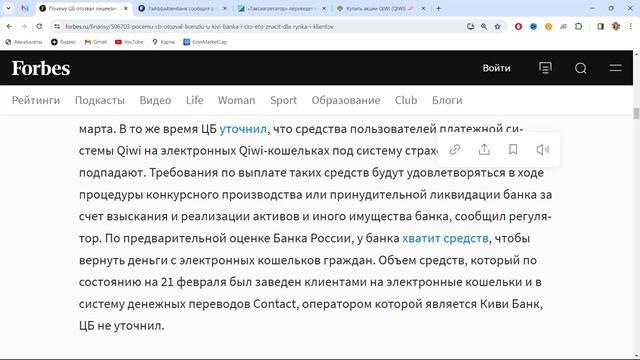
Task: Open a new browser tab
Action: 438,8
